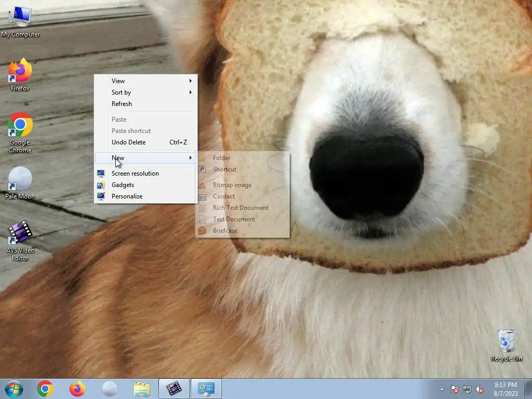The height and width of the screenshot is (399, 532).
Task: Click the arrow beside View
Action: coord(190,81)
